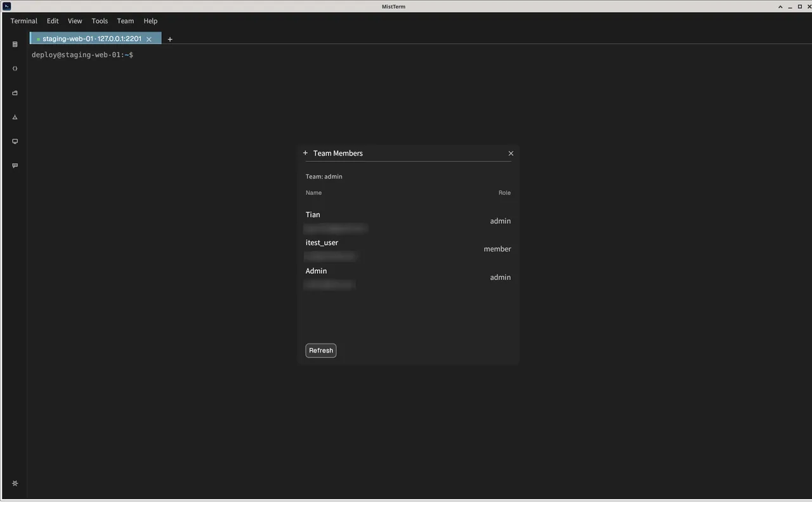
Task: Open the code snippets sidebar icon
Action: point(15,69)
